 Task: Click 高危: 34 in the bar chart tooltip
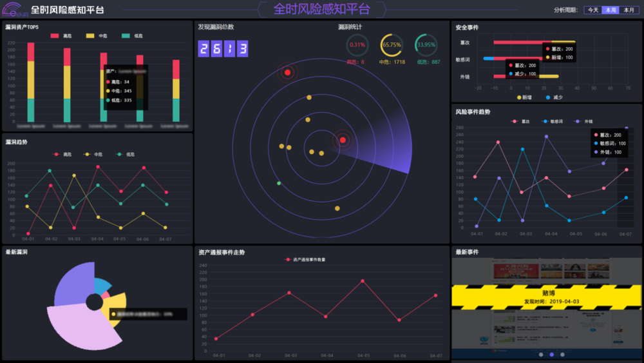[x=118, y=82]
